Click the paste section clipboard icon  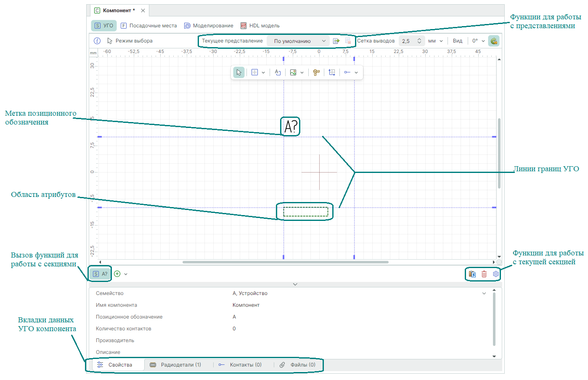tap(472, 274)
